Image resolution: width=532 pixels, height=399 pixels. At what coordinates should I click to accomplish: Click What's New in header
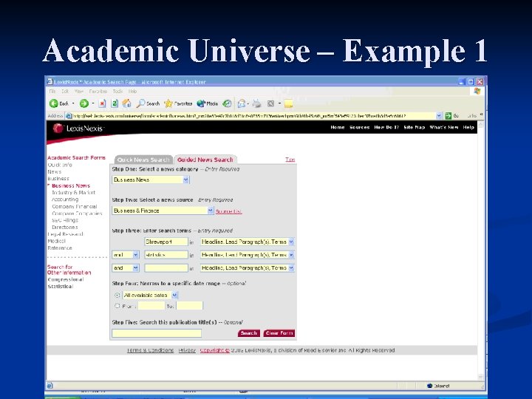[444, 127]
